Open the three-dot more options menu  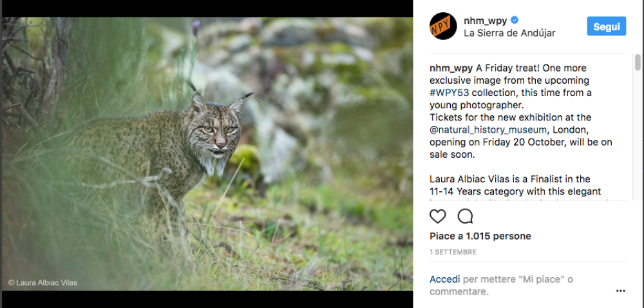click(x=620, y=291)
